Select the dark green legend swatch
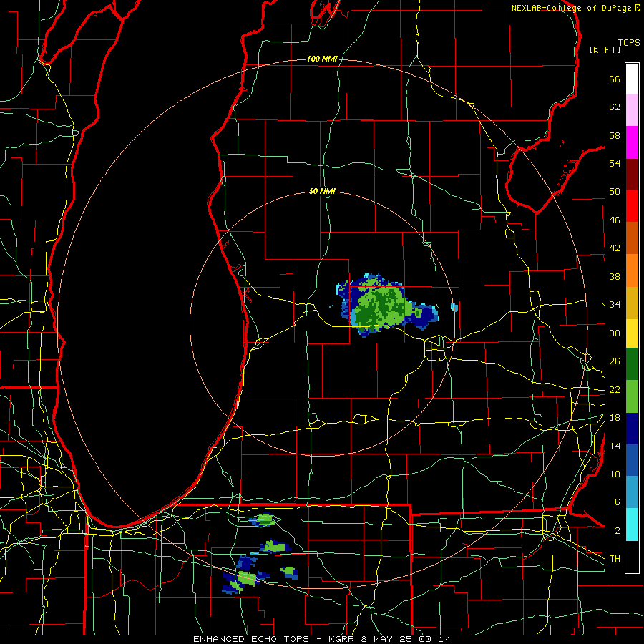Image resolution: width=644 pixels, height=644 pixels. [x=632, y=364]
